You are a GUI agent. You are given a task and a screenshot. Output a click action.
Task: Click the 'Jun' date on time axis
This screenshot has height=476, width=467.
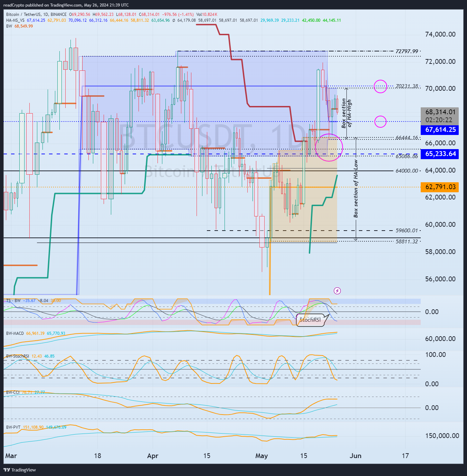(355, 456)
